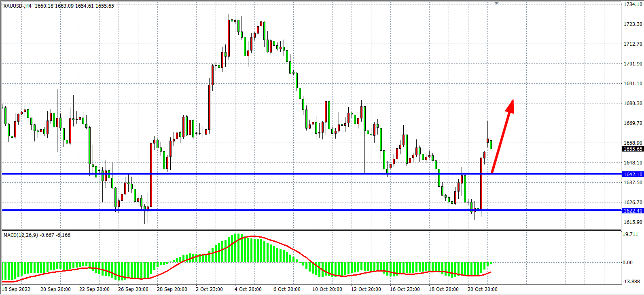644x295 pixels.
Task: Click the -13.888 value on MACD scale
Action: pos(631,281)
